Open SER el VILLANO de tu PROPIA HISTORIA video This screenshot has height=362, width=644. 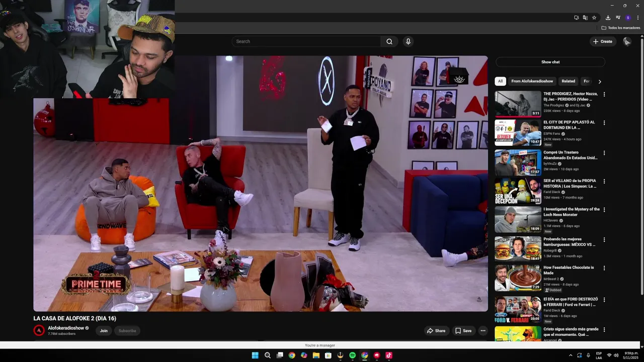[x=570, y=184]
